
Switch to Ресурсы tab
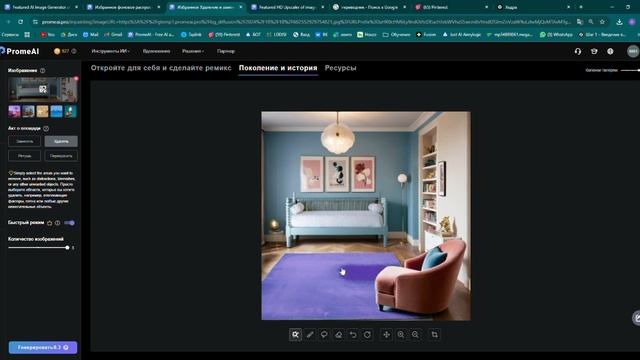(340, 68)
